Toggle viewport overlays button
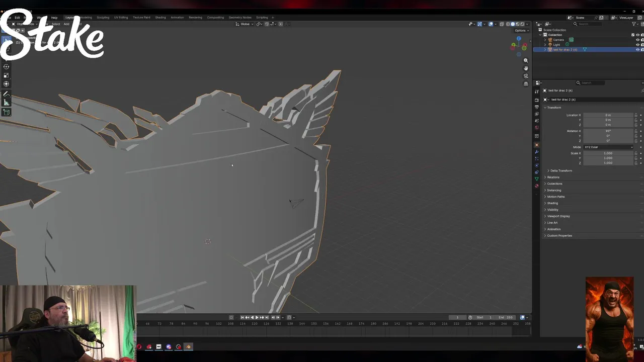 coord(491,24)
